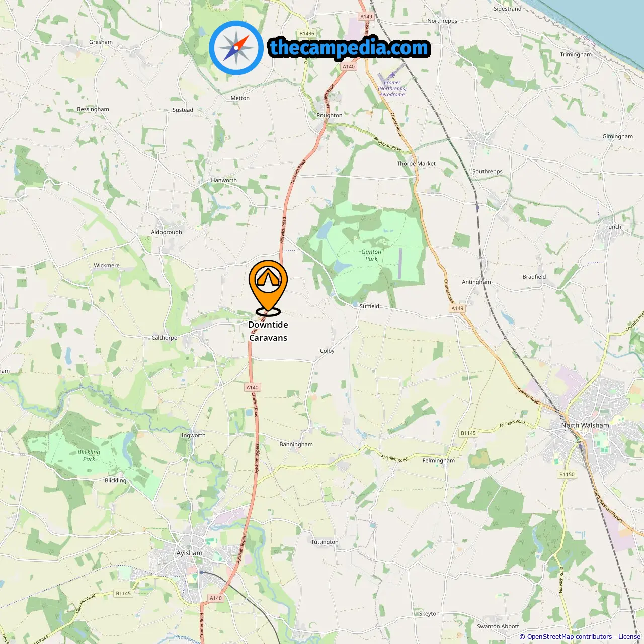Viewport: 644px width, 644px height.
Task: Click the North Walsham town label
Action: (585, 425)
